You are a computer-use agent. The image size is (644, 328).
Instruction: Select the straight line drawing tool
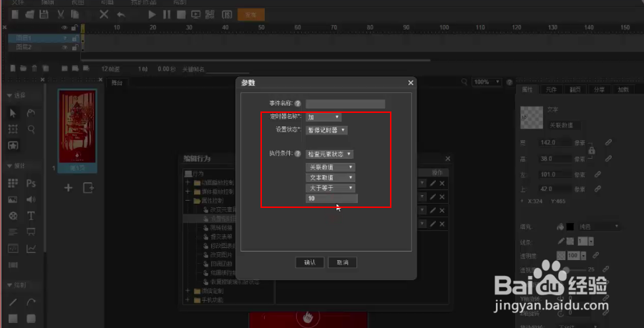pos(13,302)
